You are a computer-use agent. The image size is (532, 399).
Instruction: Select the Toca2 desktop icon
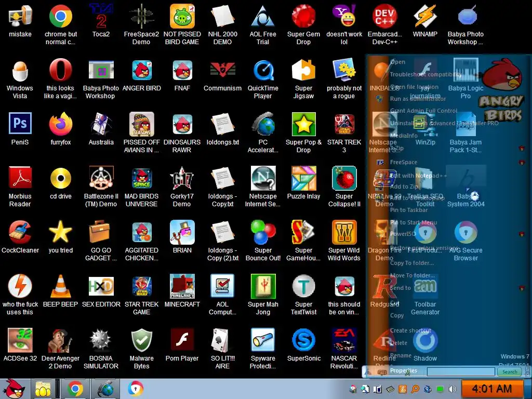click(101, 16)
